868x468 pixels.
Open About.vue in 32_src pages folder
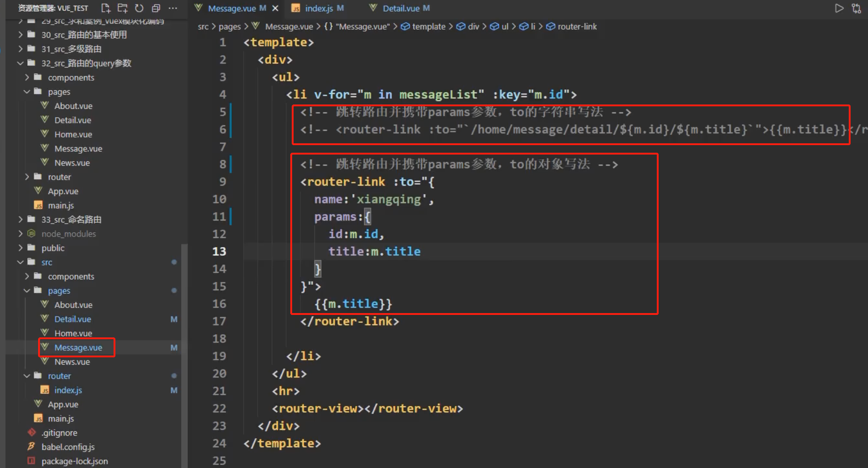[x=73, y=106]
